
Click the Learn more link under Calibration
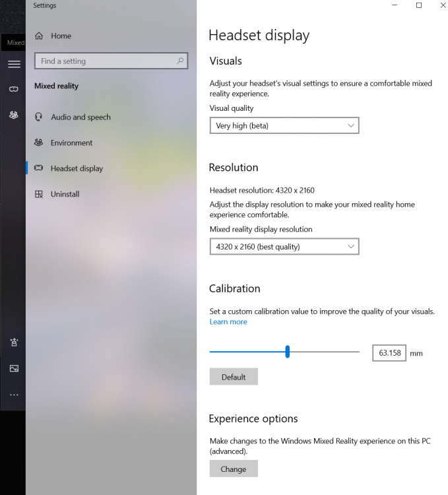coord(228,321)
